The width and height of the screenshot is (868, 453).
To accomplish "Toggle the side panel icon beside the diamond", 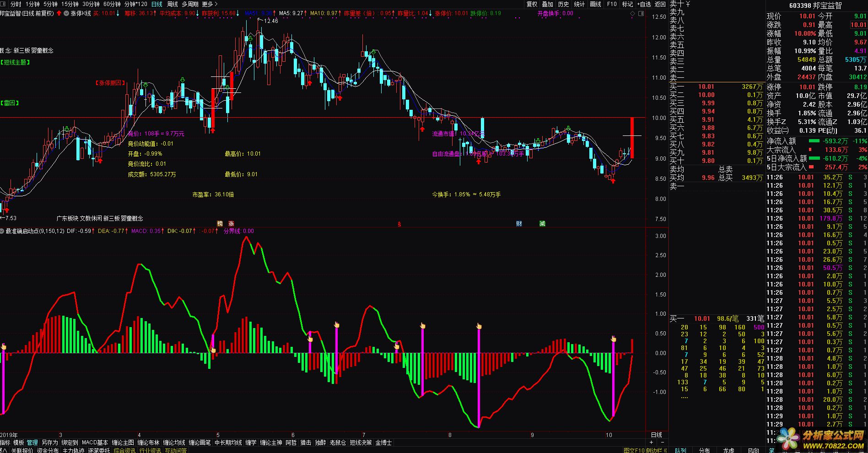I will pos(641,14).
